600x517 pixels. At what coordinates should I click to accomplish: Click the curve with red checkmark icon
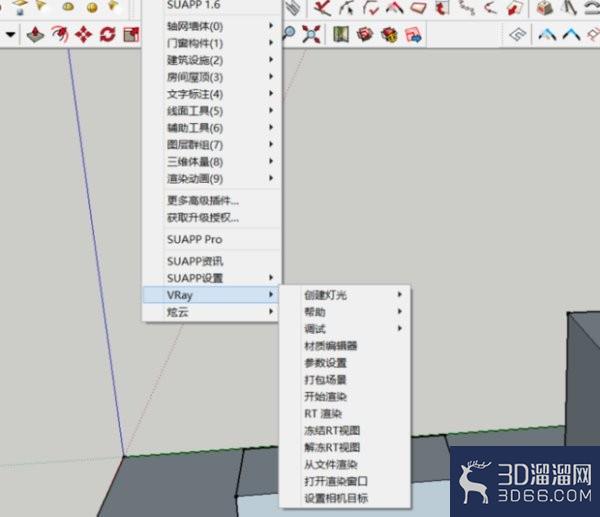[x=370, y=8]
